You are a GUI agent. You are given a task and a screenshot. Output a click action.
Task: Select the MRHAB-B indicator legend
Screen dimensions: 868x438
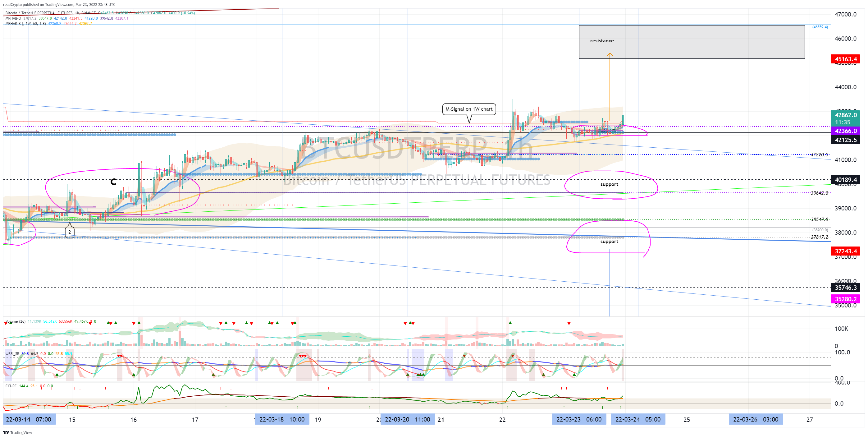click(48, 23)
